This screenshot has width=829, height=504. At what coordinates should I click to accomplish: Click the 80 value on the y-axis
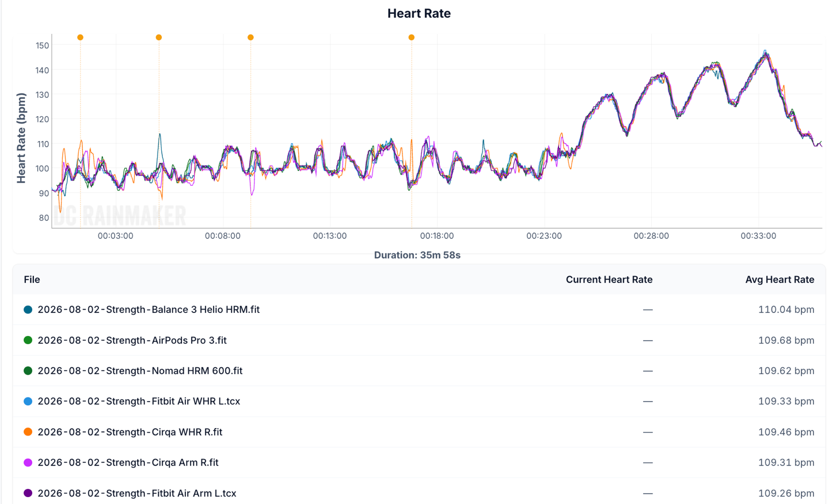[44, 217]
